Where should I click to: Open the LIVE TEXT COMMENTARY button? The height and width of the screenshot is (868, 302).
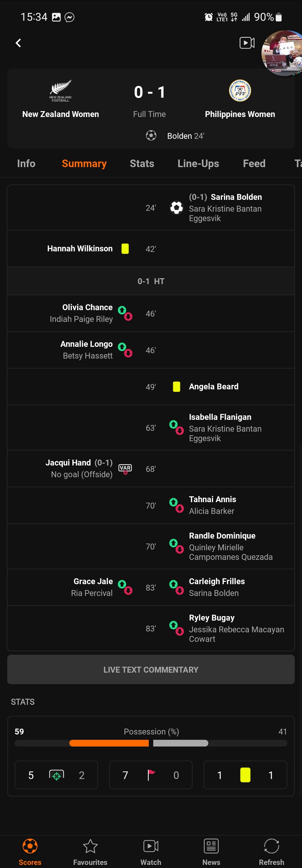151,669
